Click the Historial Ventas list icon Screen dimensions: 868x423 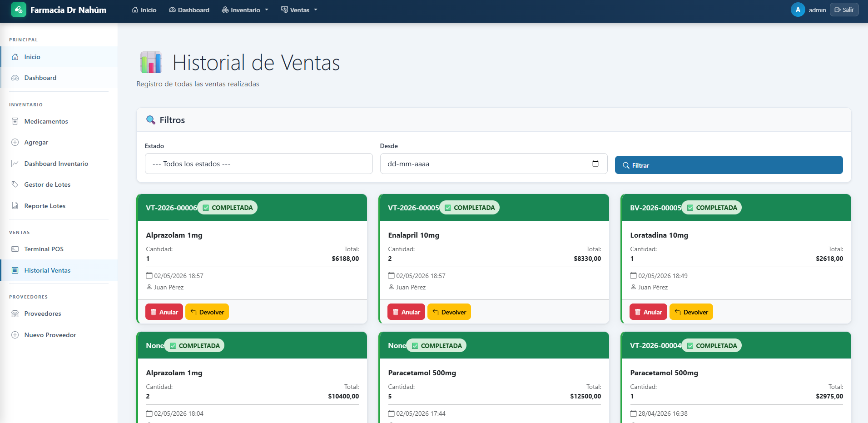click(15, 270)
